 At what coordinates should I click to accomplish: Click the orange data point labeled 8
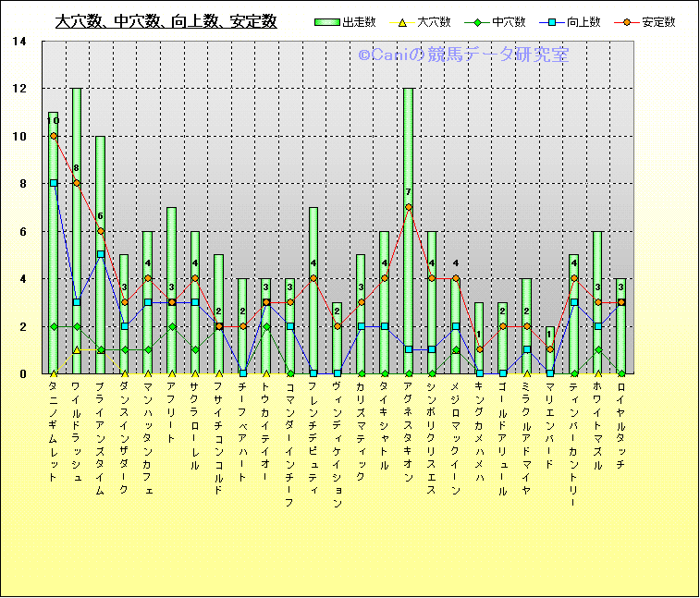tap(77, 183)
